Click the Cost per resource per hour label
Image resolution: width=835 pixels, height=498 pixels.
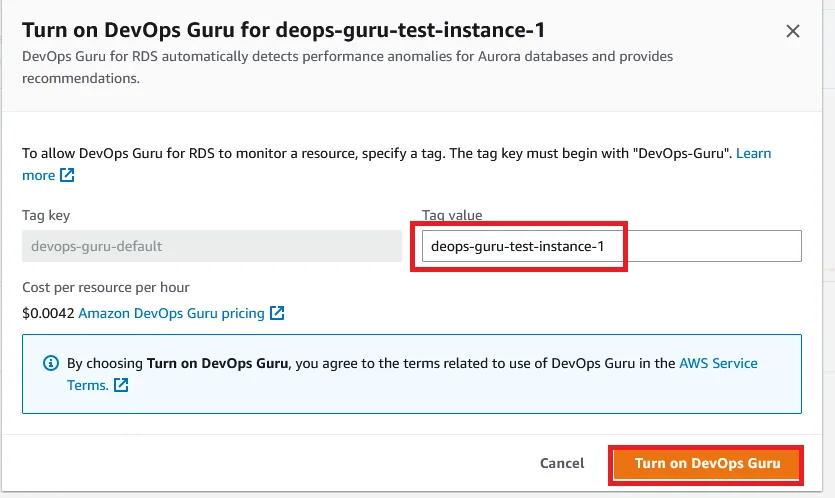click(x=105, y=288)
